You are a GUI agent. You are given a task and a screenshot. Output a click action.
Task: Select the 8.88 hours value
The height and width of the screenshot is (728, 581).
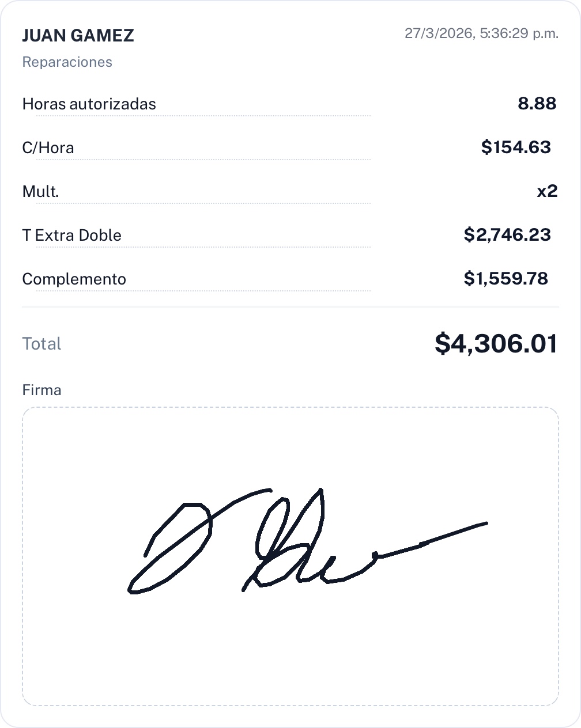[x=537, y=104]
